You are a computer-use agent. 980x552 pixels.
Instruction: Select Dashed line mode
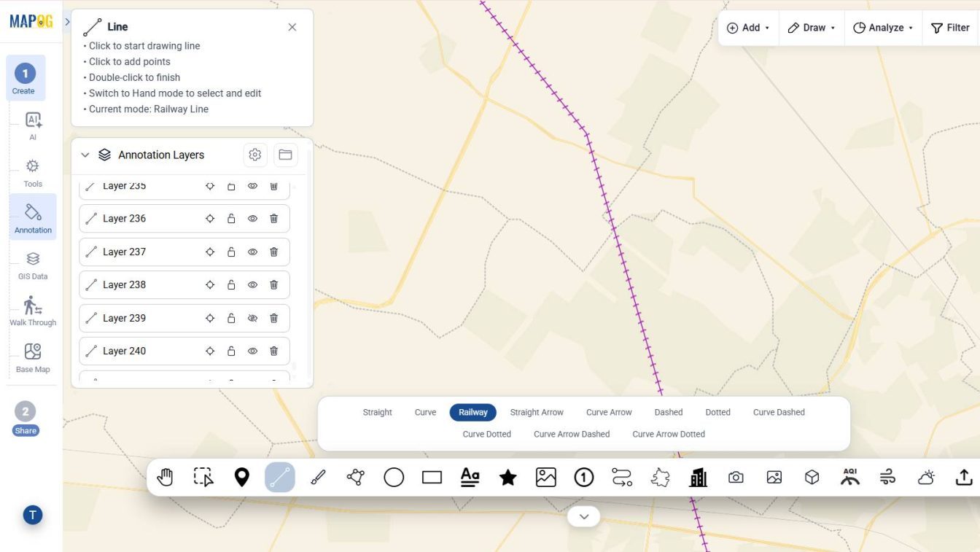(669, 412)
